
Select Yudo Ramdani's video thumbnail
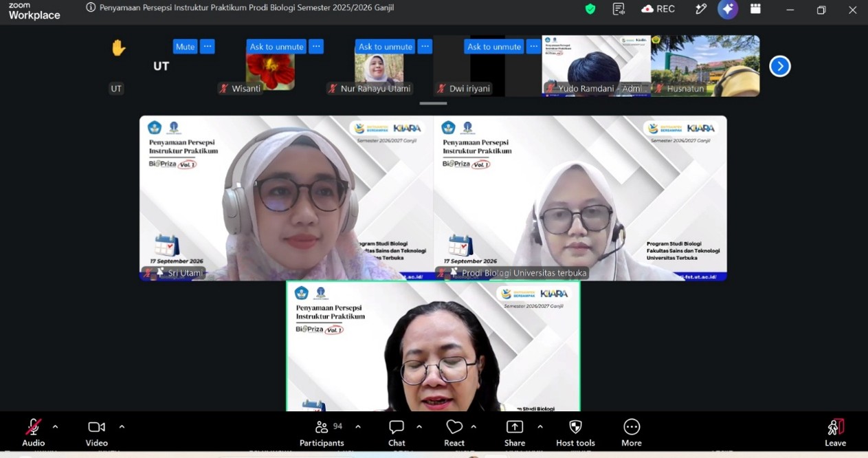(x=597, y=66)
